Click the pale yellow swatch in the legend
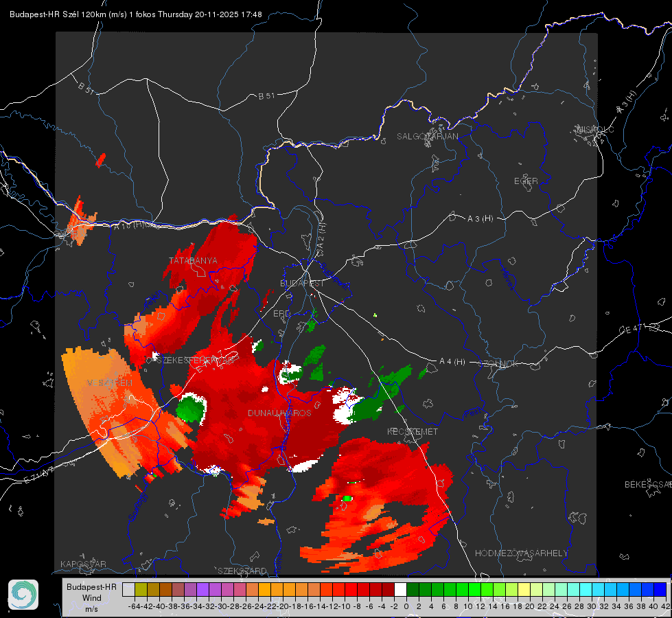This screenshot has width=672, height=618. [x=524, y=589]
